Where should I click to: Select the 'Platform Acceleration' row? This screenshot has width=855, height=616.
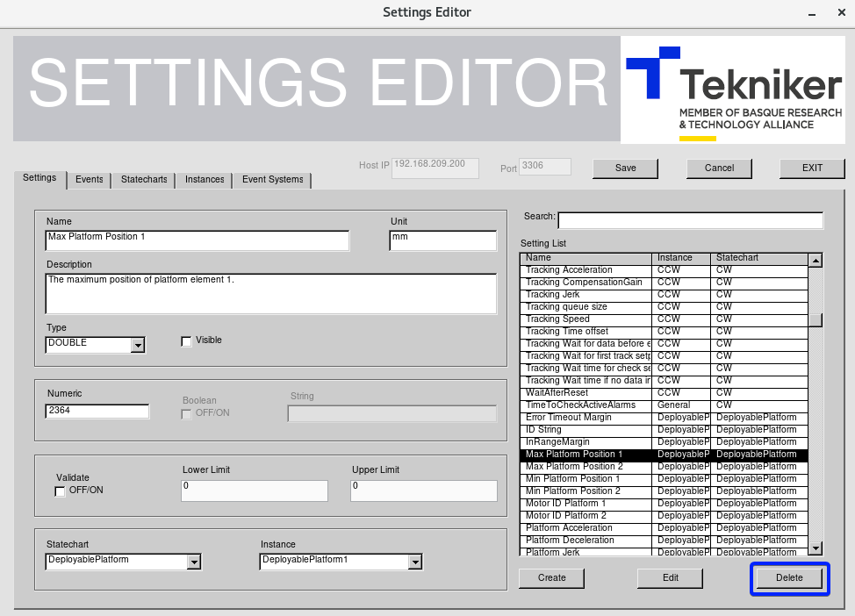(x=665, y=528)
